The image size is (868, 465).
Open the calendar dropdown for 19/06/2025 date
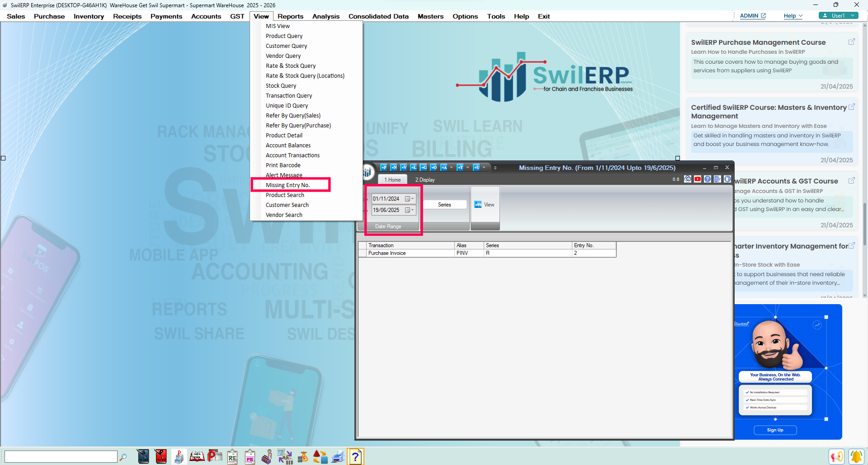point(410,210)
